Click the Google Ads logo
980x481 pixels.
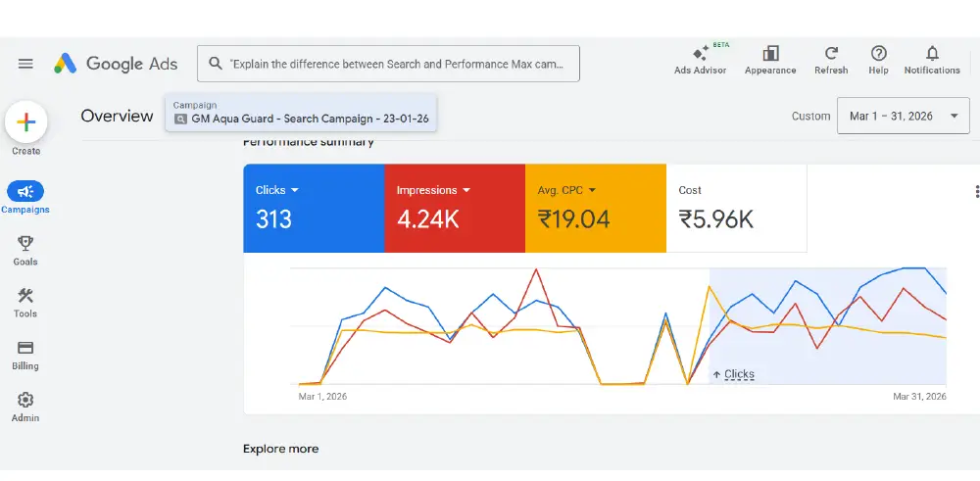point(116,64)
